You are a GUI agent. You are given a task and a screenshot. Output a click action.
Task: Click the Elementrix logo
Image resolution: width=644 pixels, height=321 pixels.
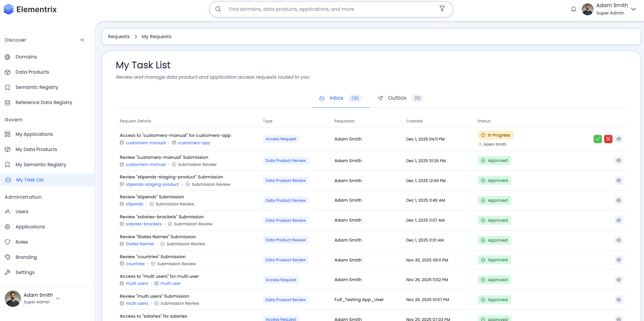(x=30, y=9)
